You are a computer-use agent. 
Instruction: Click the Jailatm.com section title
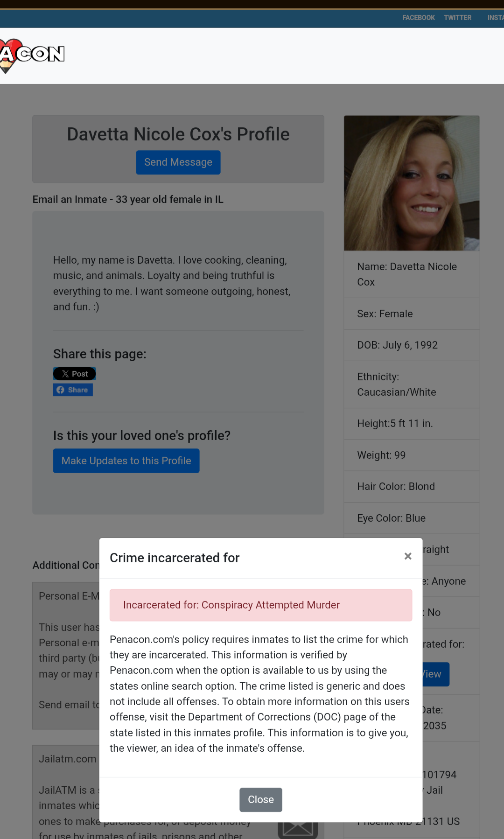coord(68,759)
